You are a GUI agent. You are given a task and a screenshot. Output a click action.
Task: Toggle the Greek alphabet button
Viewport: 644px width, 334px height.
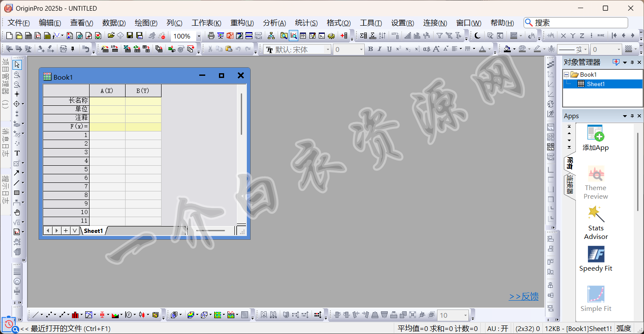pos(426,49)
